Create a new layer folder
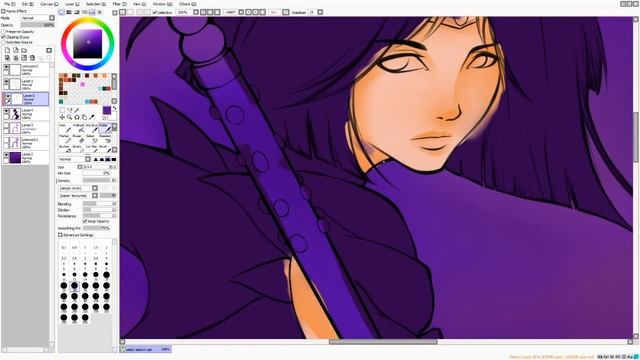The width and height of the screenshot is (640, 360). tap(24, 50)
